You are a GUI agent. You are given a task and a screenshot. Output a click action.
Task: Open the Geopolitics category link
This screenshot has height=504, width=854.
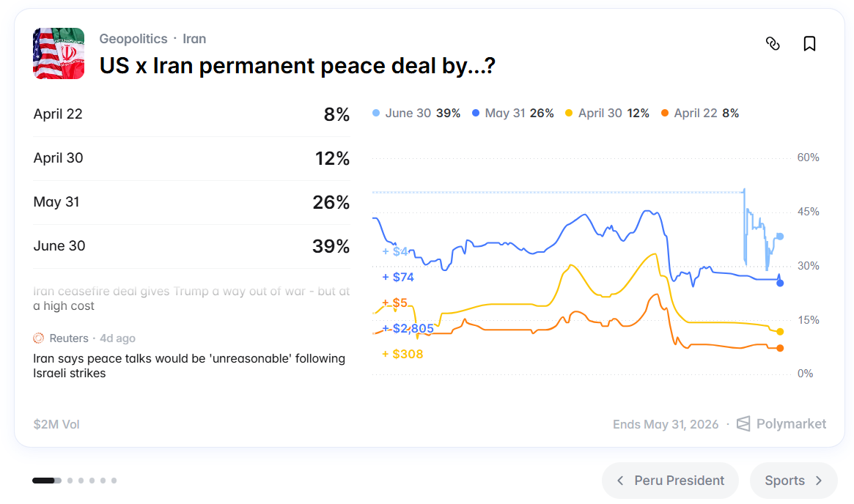pyautogui.click(x=133, y=39)
